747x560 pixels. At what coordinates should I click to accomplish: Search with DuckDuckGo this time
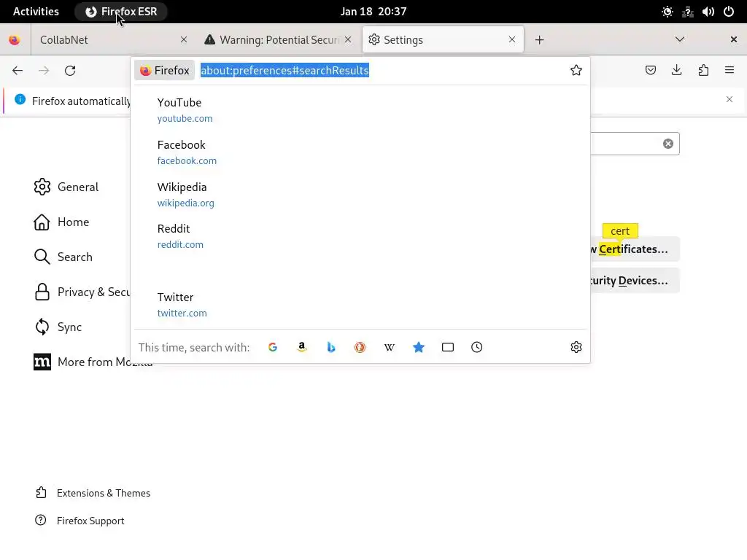pos(360,347)
